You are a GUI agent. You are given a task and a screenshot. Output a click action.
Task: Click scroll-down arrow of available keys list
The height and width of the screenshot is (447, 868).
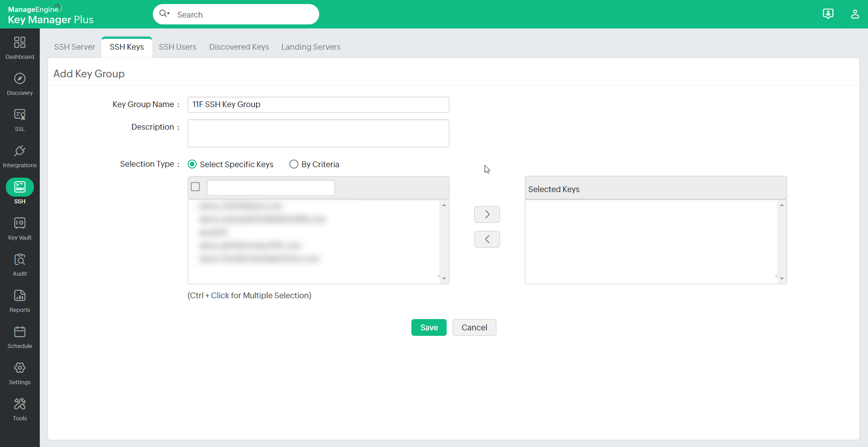444,278
